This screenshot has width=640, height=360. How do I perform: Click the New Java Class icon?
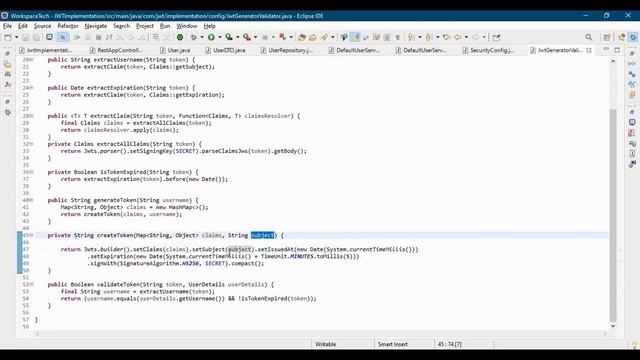(313, 37)
